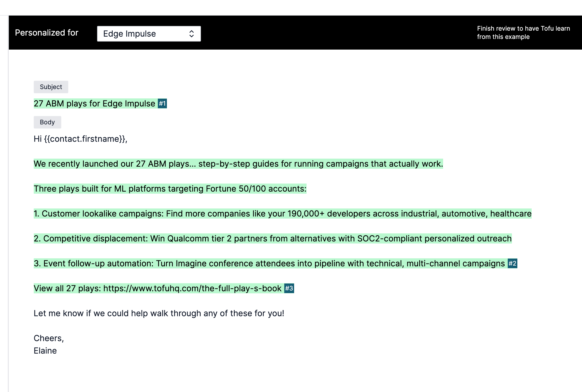
Task: Click the #2 annotation badge after item three
Action: tap(512, 263)
